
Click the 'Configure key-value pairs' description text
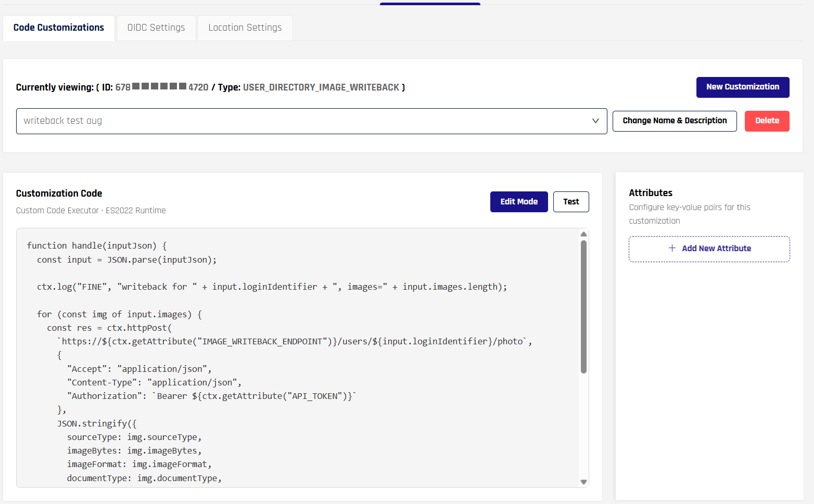click(x=690, y=214)
